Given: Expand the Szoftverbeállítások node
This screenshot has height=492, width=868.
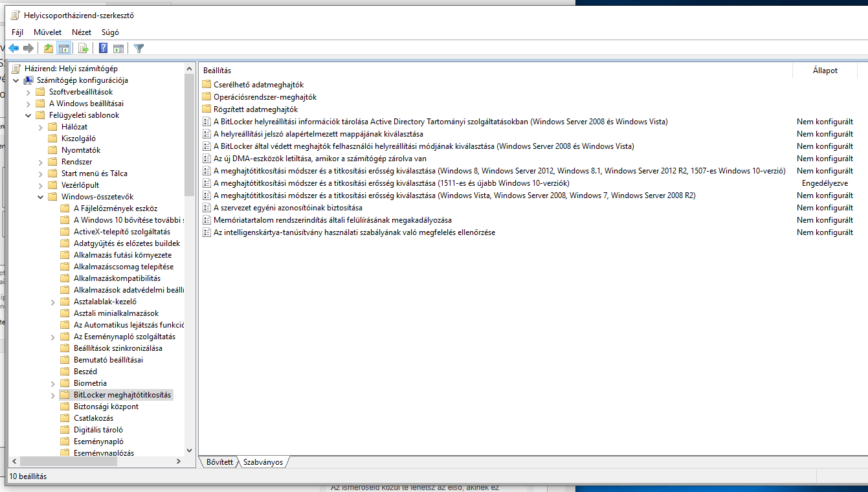Looking at the screenshot, I should tap(28, 92).
